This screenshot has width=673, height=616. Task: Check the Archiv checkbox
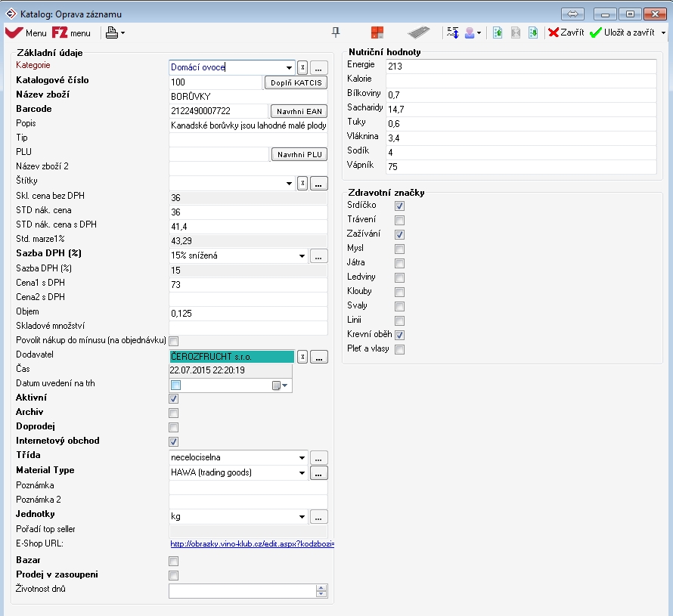click(x=173, y=413)
